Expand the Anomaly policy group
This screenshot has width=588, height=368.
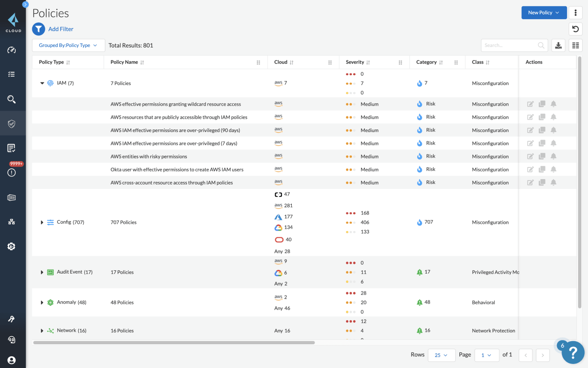coord(42,303)
